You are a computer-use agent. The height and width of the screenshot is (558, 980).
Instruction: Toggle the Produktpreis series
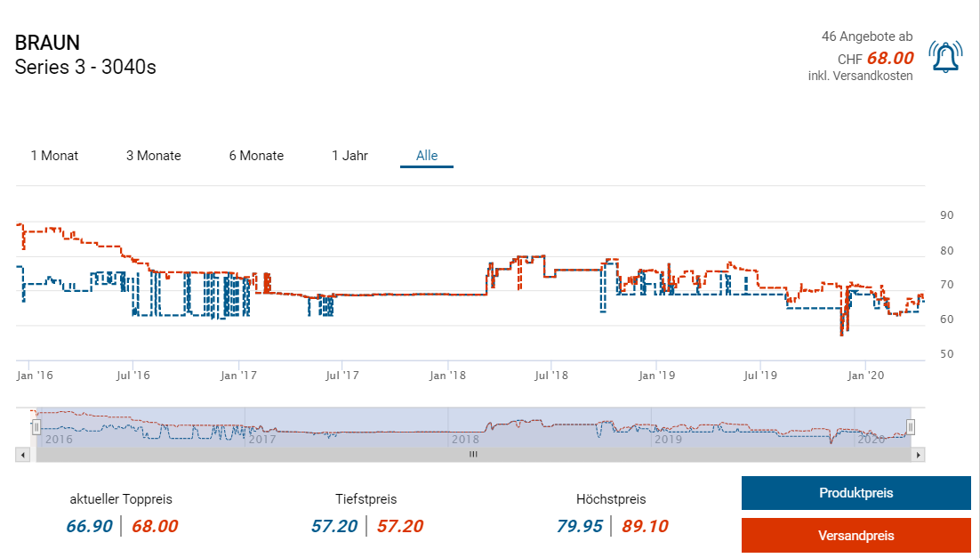tap(855, 493)
